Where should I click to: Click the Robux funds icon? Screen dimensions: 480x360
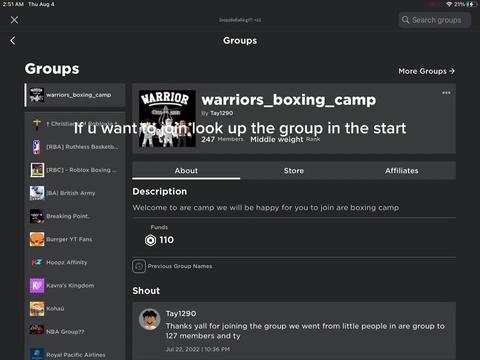click(150, 240)
